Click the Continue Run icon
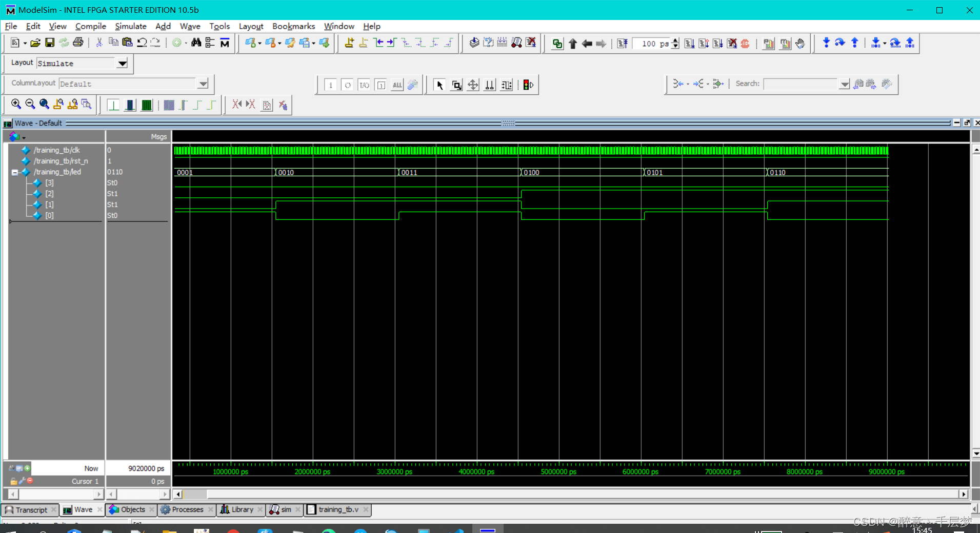 coord(704,44)
